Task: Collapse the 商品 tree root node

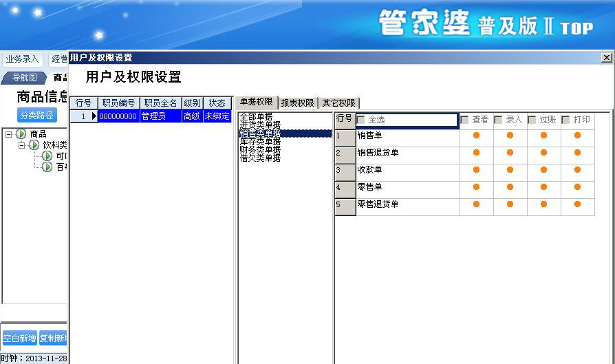Action: (9, 134)
